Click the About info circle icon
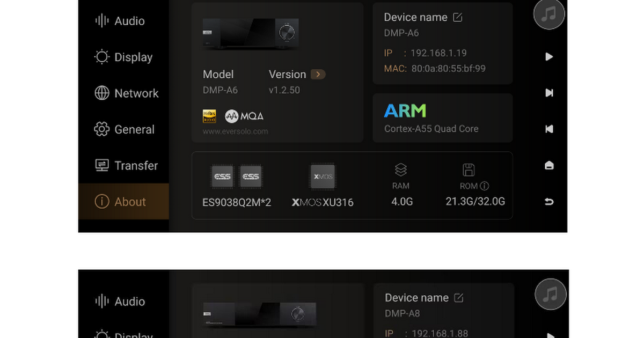 click(102, 202)
